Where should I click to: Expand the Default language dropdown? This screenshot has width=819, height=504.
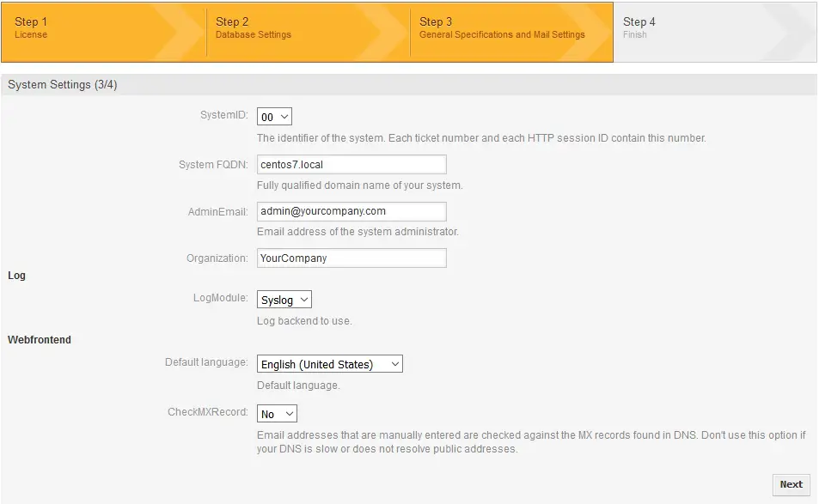pos(329,363)
